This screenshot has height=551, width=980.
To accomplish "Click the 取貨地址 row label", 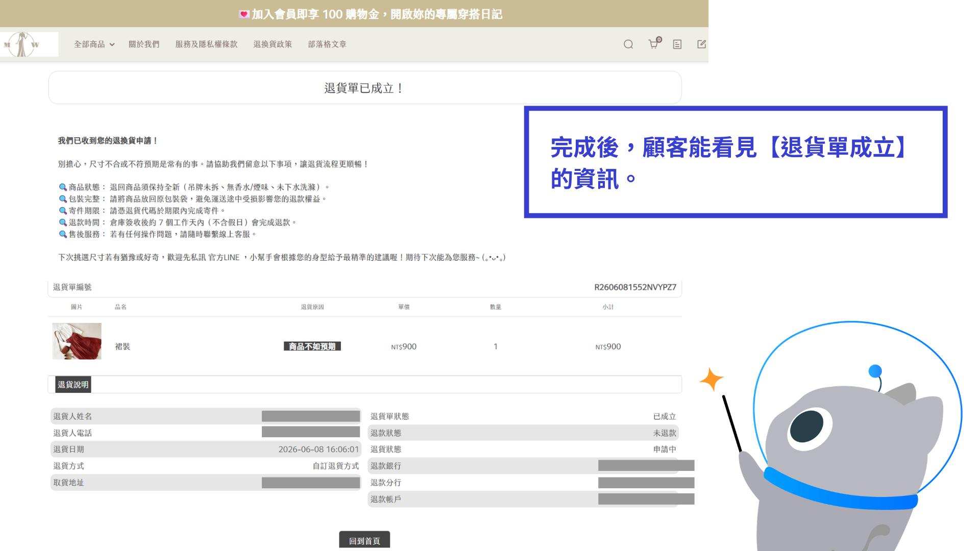I will pos(68,483).
